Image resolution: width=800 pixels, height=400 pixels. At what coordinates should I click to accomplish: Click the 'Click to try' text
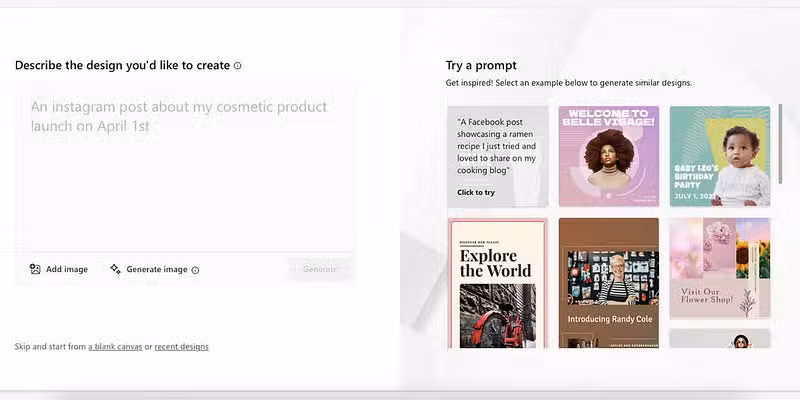(476, 192)
